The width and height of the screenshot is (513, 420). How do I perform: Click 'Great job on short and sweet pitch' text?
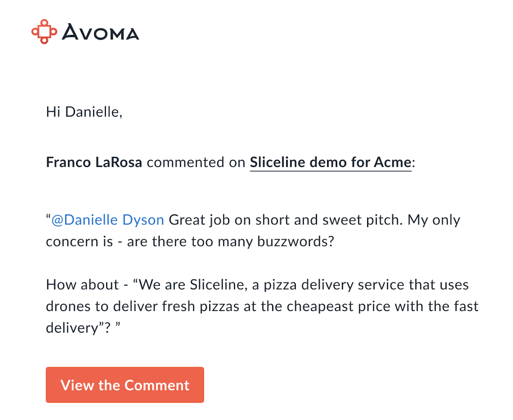point(285,220)
